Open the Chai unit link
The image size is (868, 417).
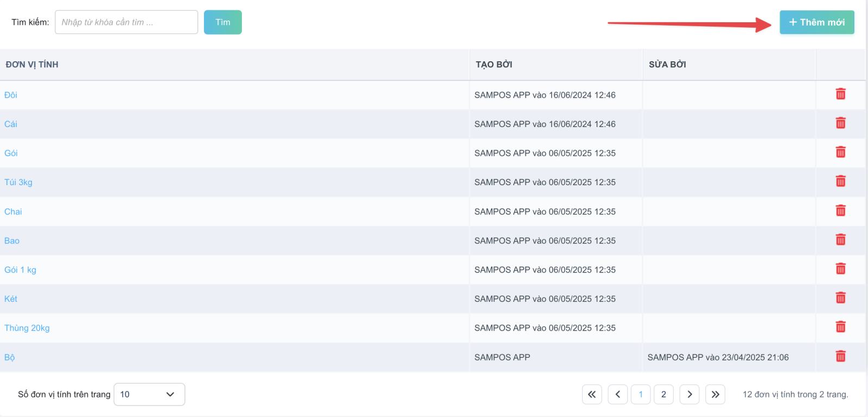click(x=13, y=212)
